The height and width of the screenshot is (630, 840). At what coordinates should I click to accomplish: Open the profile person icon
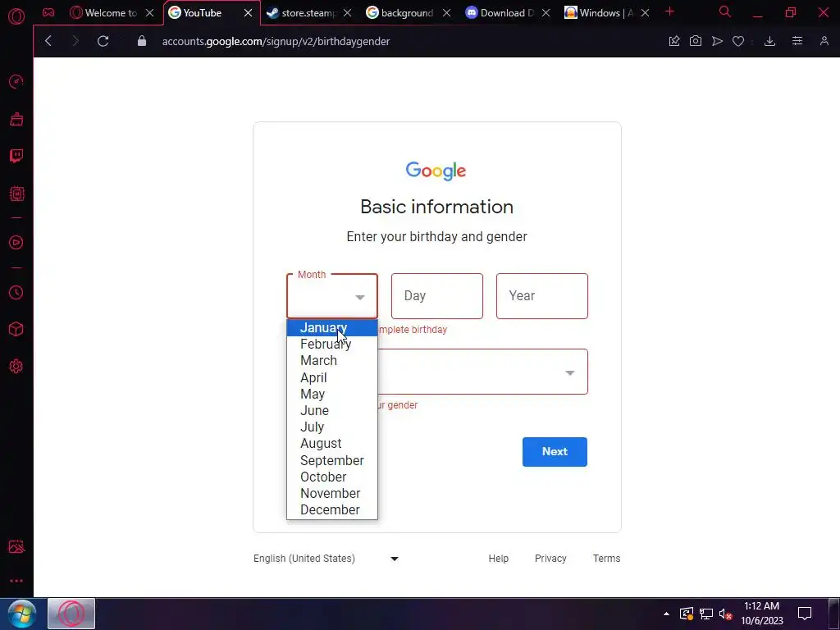(x=824, y=41)
